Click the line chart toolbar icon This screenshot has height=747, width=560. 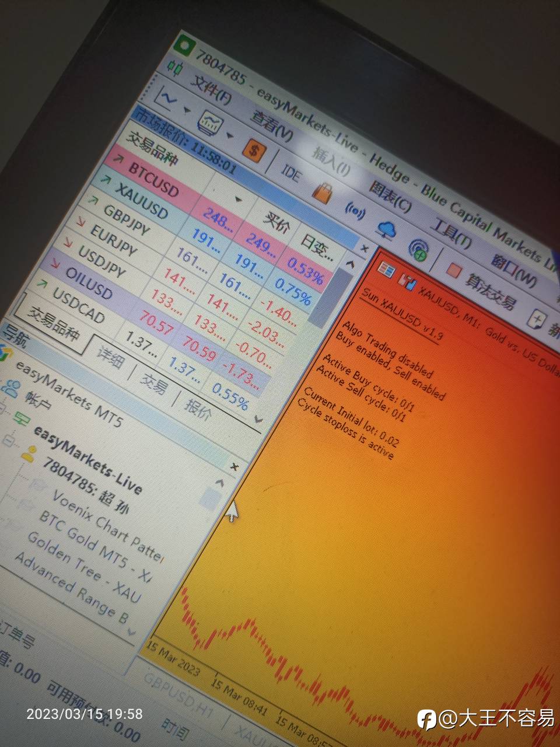[x=167, y=99]
